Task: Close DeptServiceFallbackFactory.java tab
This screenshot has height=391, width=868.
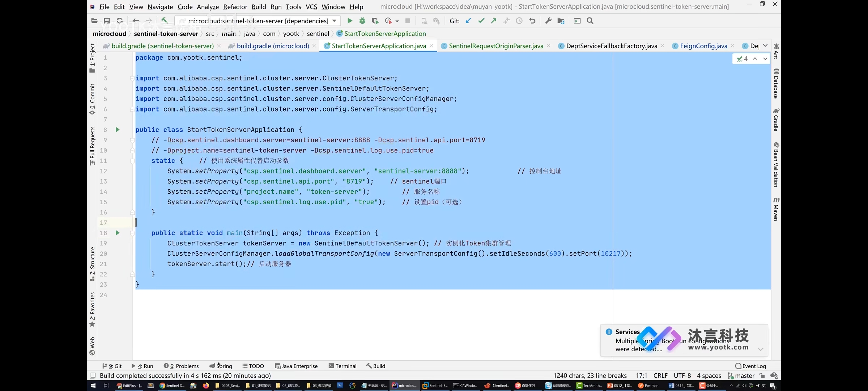Action: coord(663,46)
